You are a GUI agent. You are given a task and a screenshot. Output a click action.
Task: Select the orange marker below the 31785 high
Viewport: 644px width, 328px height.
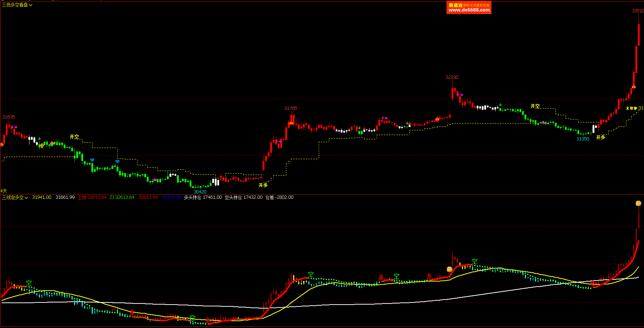coord(291,123)
